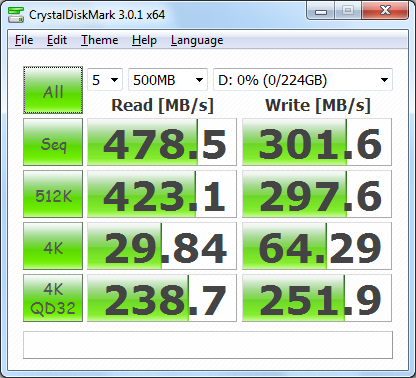The height and width of the screenshot is (378, 416).
Task: Click the CrystalDiskMark app icon in title bar
Action: point(16,15)
